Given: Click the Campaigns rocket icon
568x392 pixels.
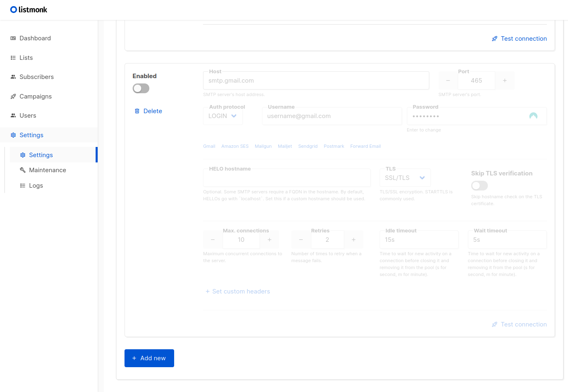Looking at the screenshot, I should point(13,96).
